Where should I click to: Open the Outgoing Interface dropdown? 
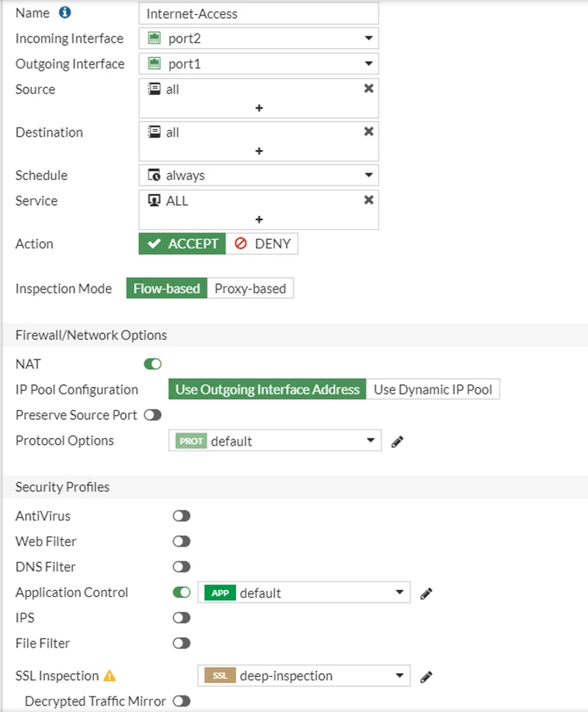(259, 64)
